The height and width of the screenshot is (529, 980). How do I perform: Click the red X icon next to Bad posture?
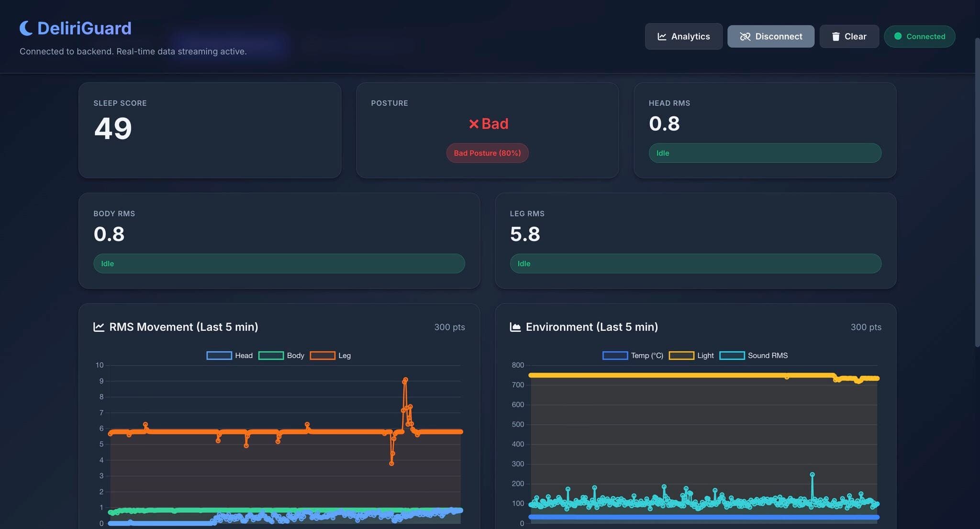[473, 124]
